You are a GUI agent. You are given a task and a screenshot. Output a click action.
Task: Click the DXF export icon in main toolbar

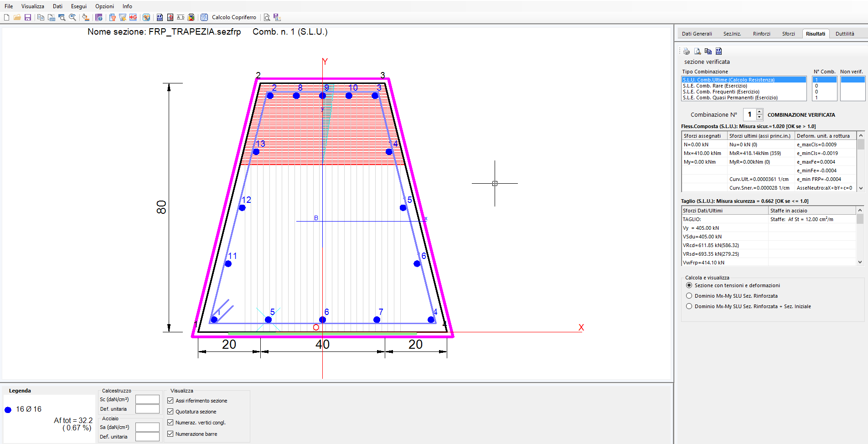point(160,17)
